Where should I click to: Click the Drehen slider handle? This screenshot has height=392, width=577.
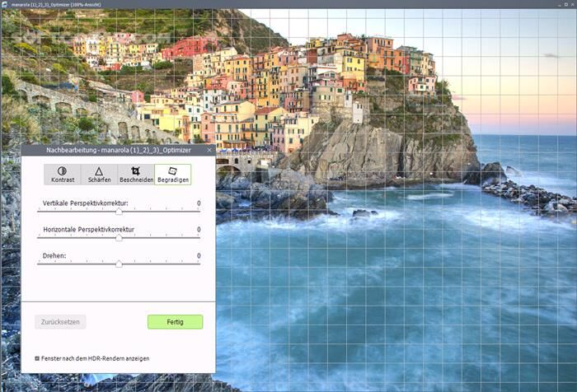pyautogui.click(x=119, y=264)
